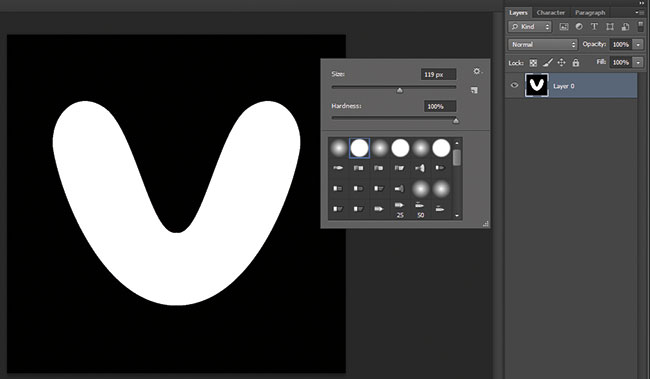This screenshot has width=650, height=379.
Task: Pick the first soft round brush in top row
Action: click(339, 148)
